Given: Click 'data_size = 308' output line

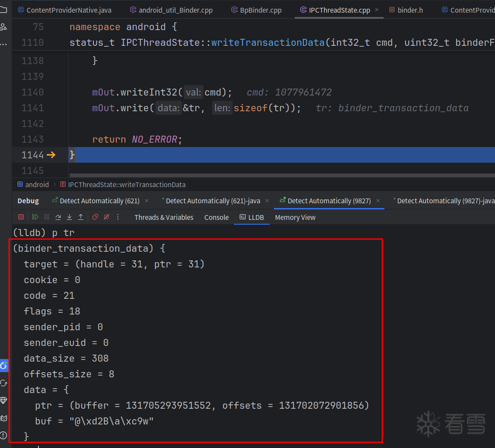Looking at the screenshot, I should [x=66, y=359].
